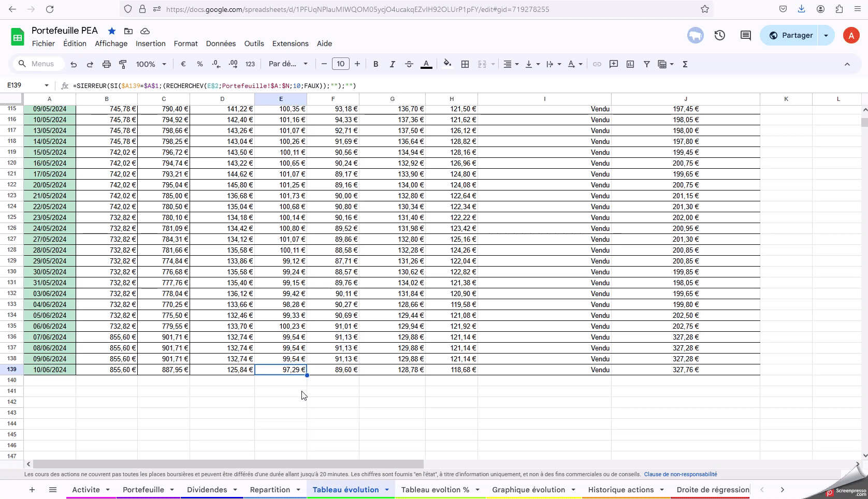This screenshot has width=868, height=499.
Task: Open vertical alignment options
Action: (x=532, y=64)
